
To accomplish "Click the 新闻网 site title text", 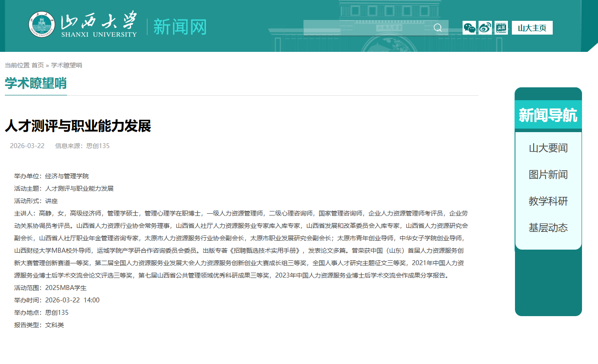I will [180, 27].
